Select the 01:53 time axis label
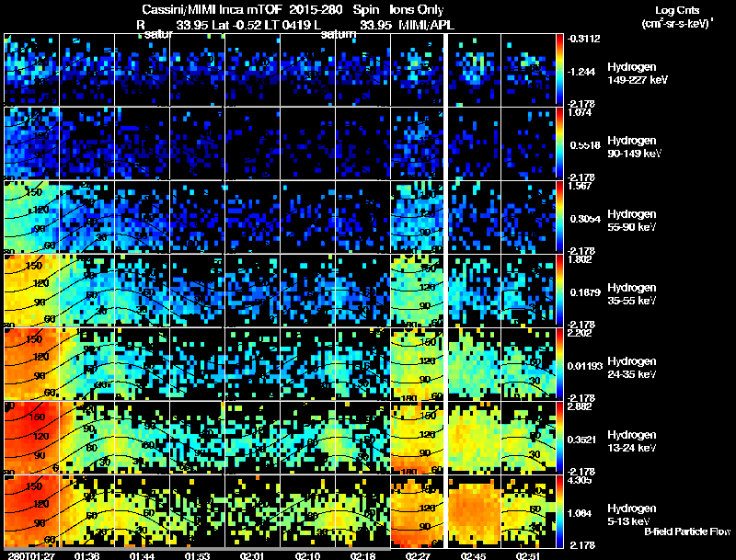 (x=197, y=555)
